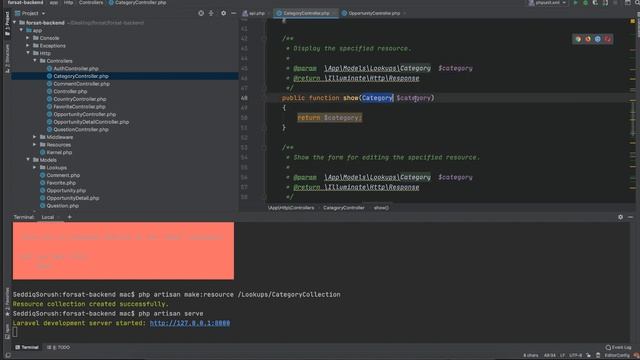This screenshot has width=640, height=360.
Task: Expand the Exceptions folder
Action: [x=28, y=46]
